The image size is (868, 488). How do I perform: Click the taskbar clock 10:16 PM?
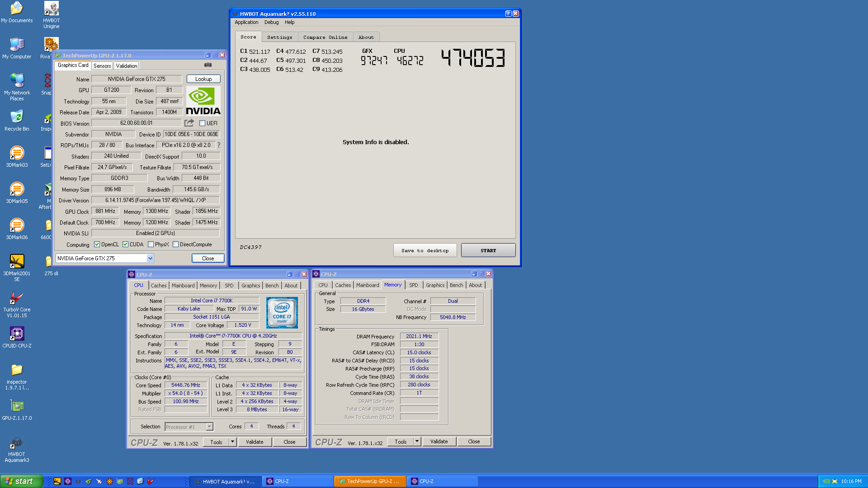tap(851, 481)
